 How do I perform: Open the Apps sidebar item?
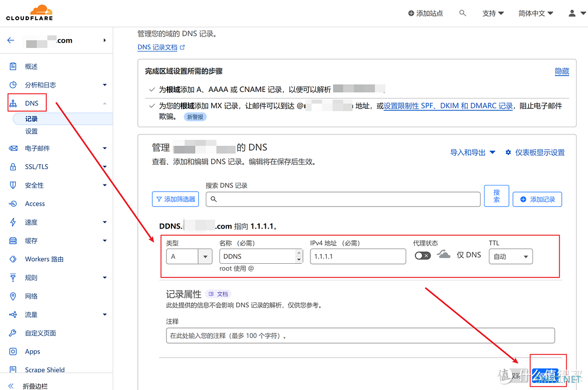33,352
